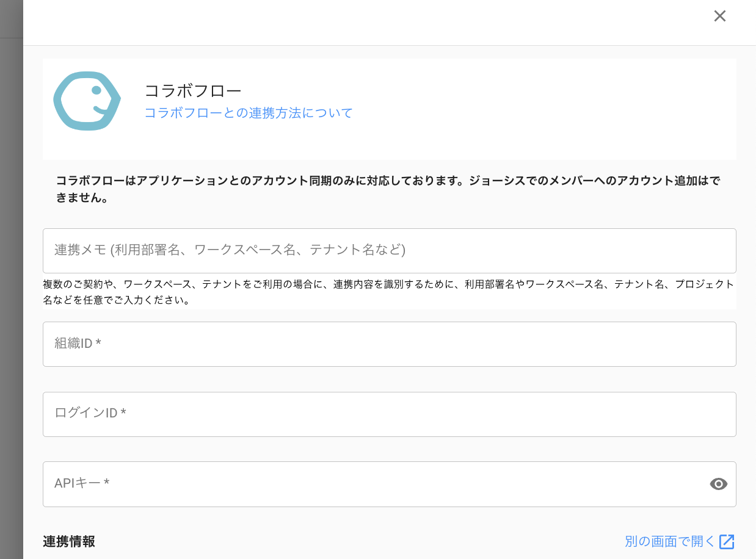
Task: Click the 連携情報 section heading
Action: (69, 541)
